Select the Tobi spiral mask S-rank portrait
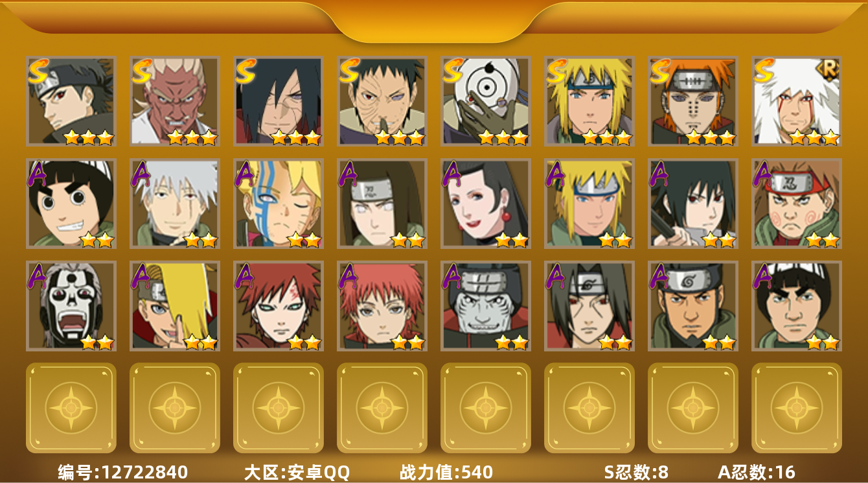This screenshot has height=483, width=868. coord(486,101)
